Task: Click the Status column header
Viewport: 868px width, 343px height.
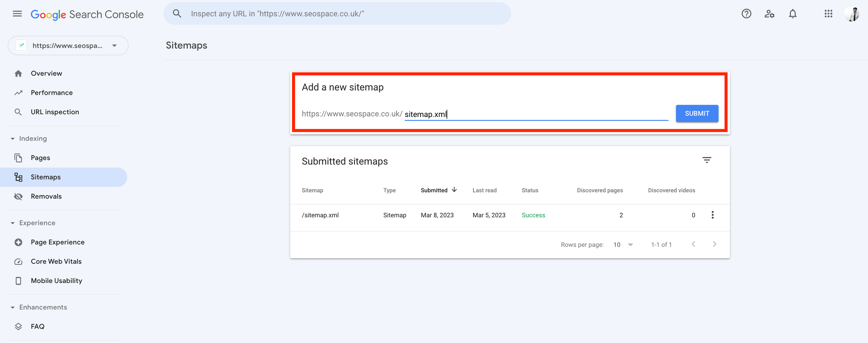Action: (x=530, y=190)
